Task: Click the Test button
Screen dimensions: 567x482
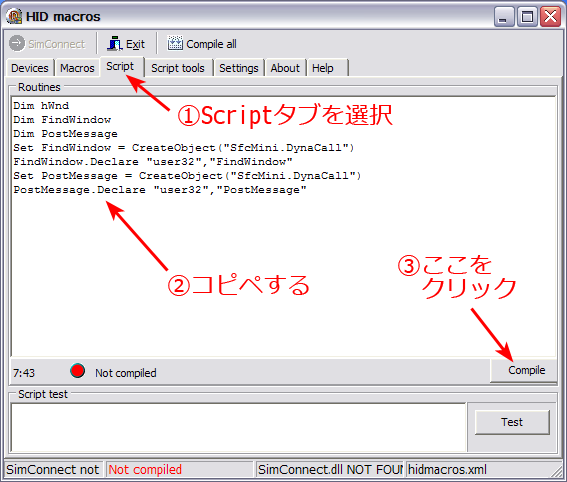Action: (512, 422)
